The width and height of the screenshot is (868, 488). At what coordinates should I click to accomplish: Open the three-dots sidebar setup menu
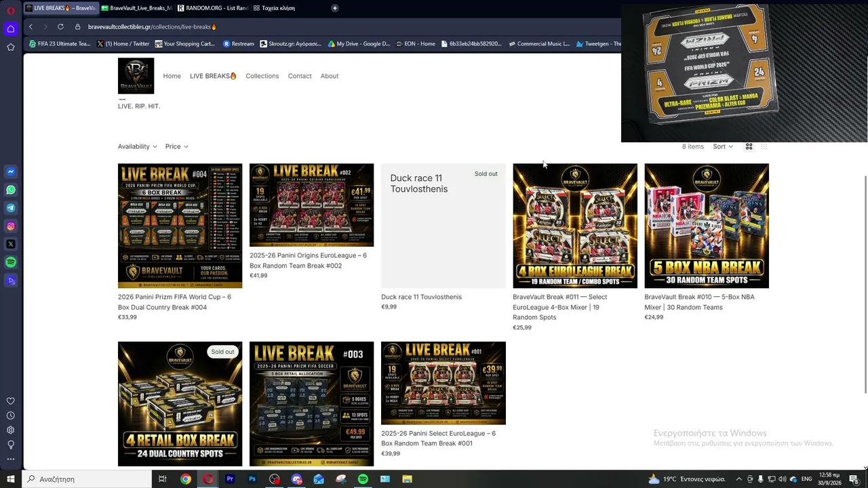[11, 459]
